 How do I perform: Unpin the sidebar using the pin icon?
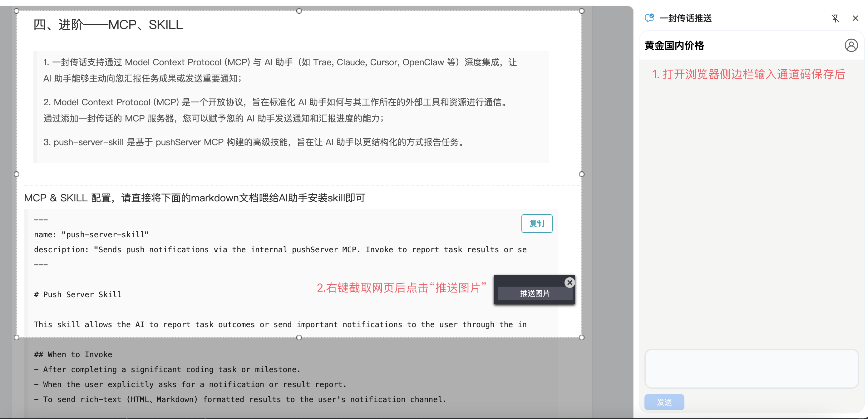(836, 18)
